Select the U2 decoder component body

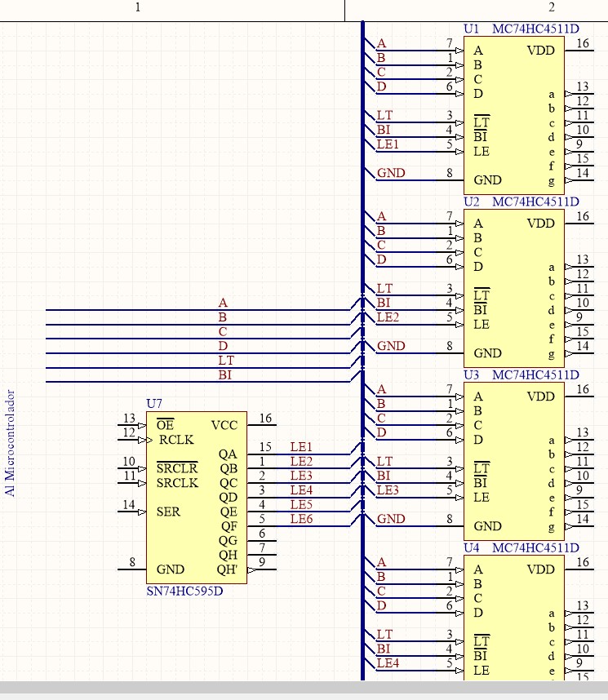[x=514, y=288]
